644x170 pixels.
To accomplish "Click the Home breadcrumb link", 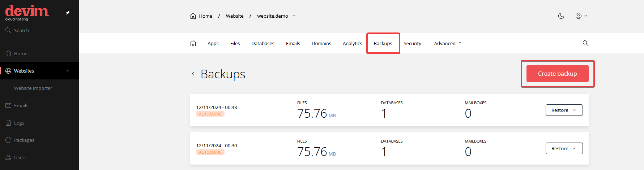I will click(201, 16).
